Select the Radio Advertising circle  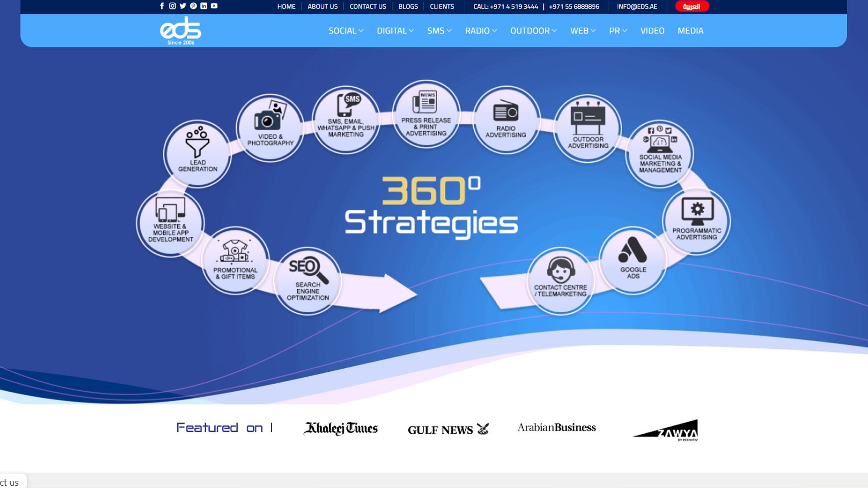pos(506,120)
